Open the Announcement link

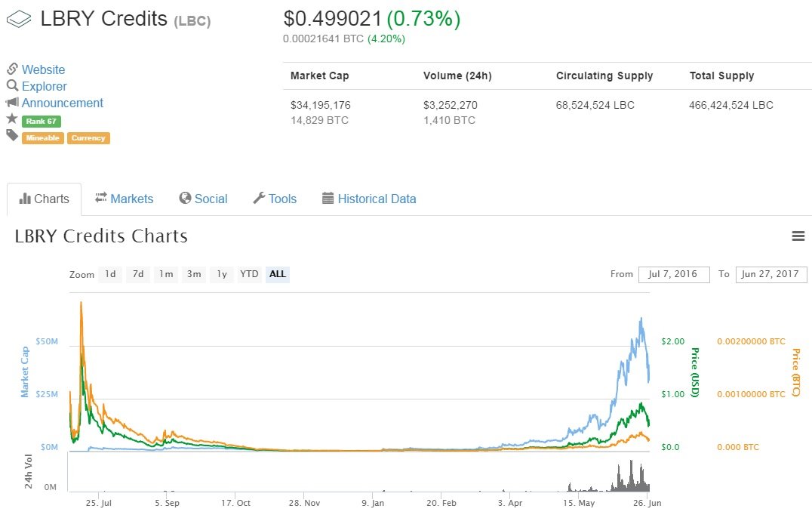[x=62, y=103]
